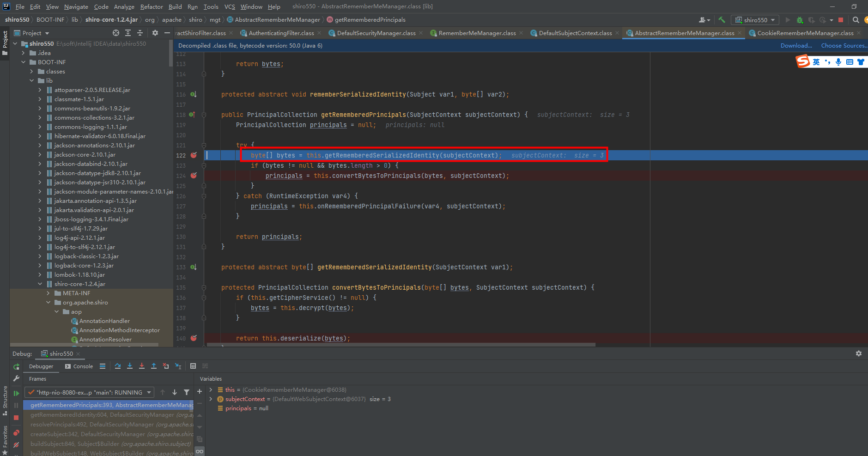Click the Sogou microphone voice input icon
The height and width of the screenshot is (456, 868).
[838, 61]
